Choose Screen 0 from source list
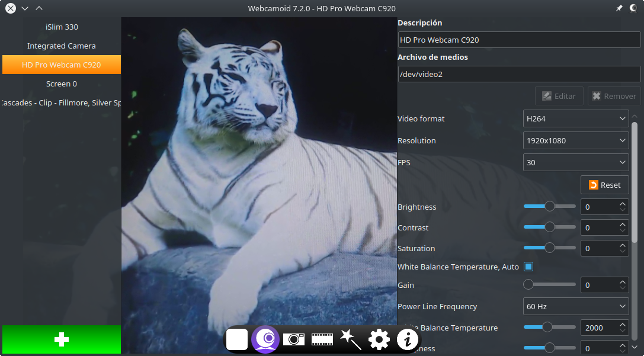Viewport: 644px width, 356px height. click(62, 84)
